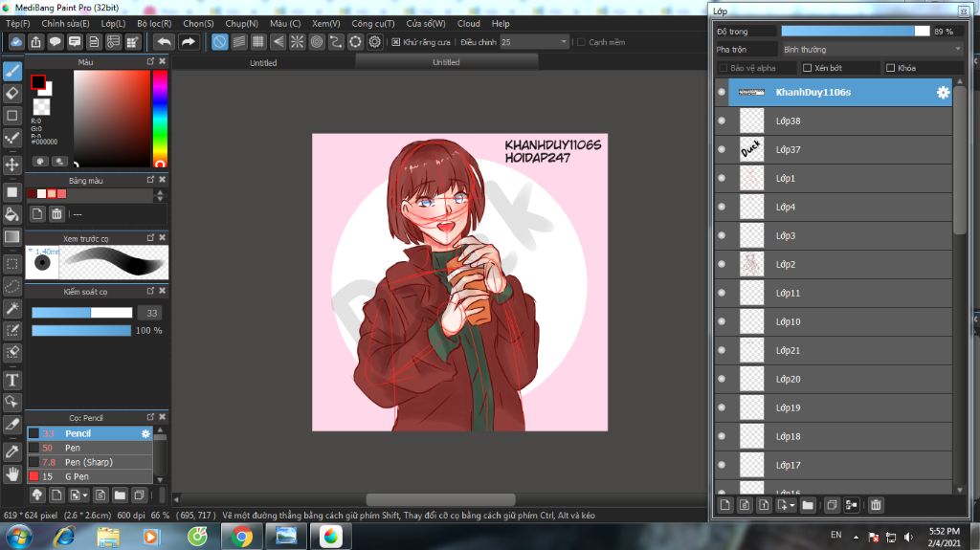
Task: Open the Chỉnh sửa(E) menu
Action: [65, 23]
